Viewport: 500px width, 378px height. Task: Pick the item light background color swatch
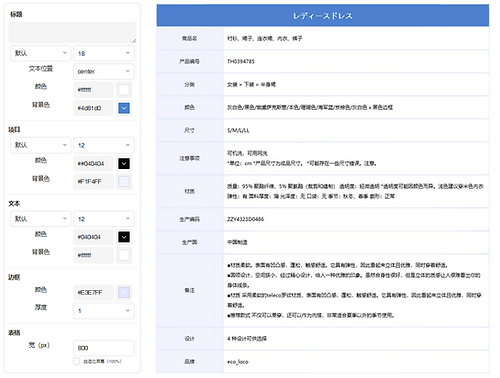tap(124, 182)
